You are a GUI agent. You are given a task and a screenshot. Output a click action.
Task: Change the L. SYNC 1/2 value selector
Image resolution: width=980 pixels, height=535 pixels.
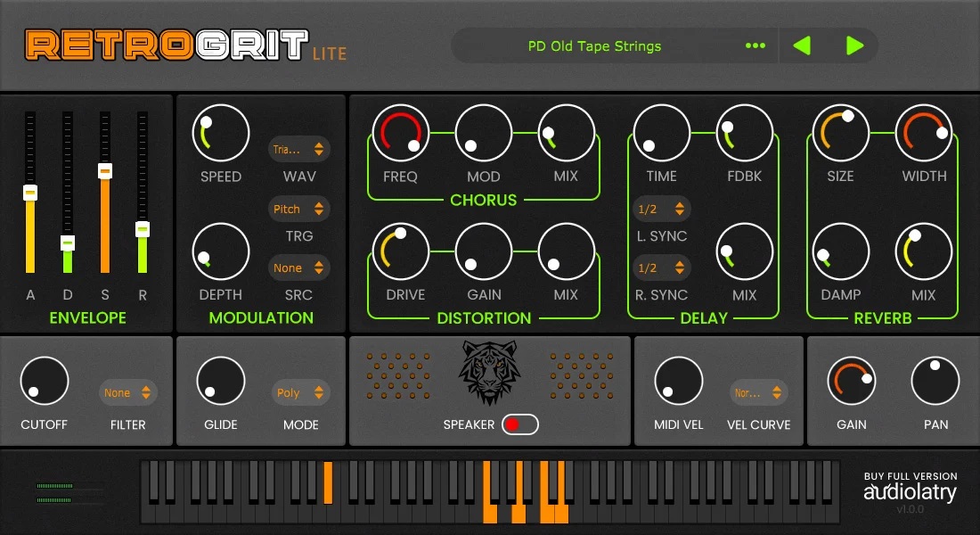click(661, 209)
